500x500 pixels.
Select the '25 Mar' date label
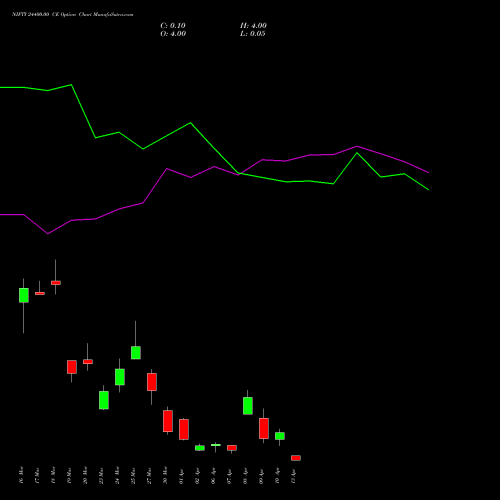pyautogui.click(x=133, y=475)
